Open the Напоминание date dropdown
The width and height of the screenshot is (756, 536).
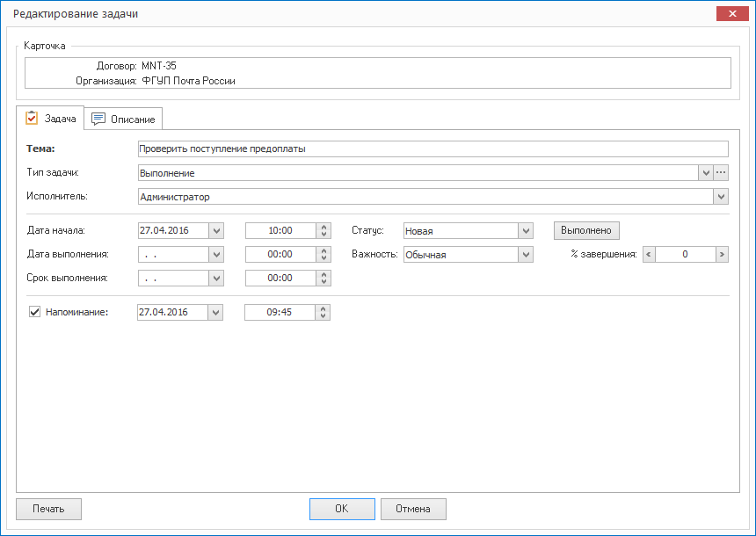coord(215,312)
